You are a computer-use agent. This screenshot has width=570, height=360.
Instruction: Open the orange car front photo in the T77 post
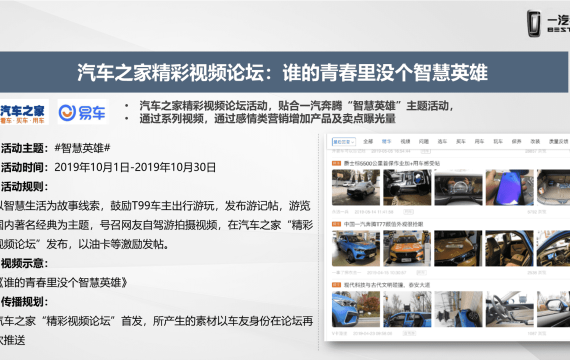(x=407, y=248)
